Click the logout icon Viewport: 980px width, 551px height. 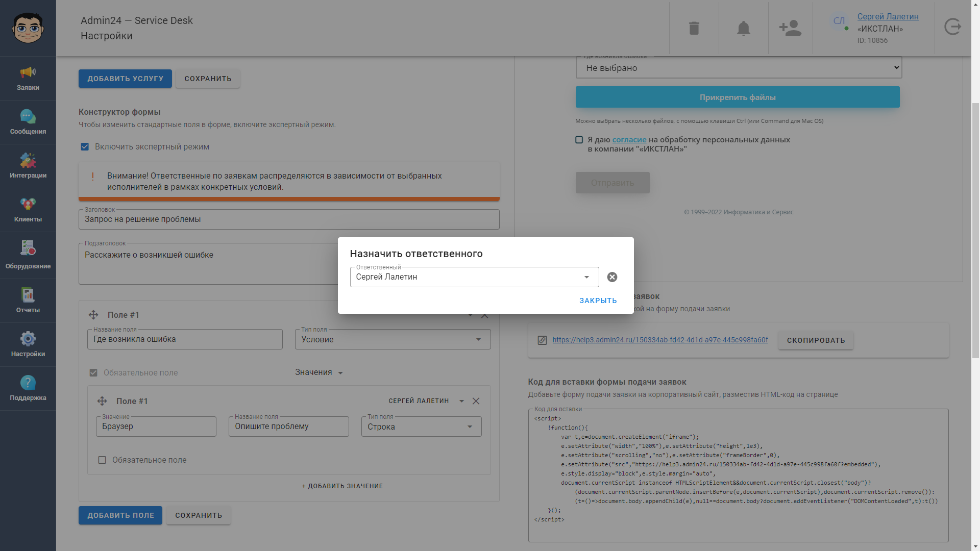click(952, 27)
